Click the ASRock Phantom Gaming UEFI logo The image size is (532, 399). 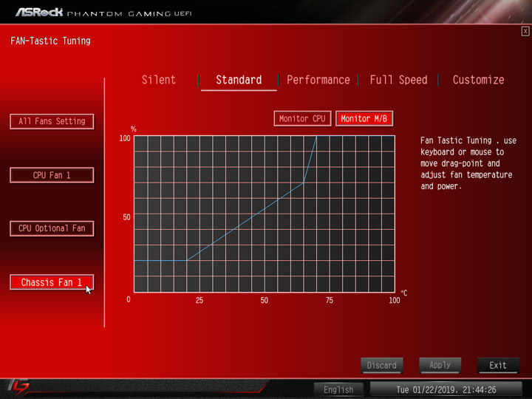(x=103, y=13)
